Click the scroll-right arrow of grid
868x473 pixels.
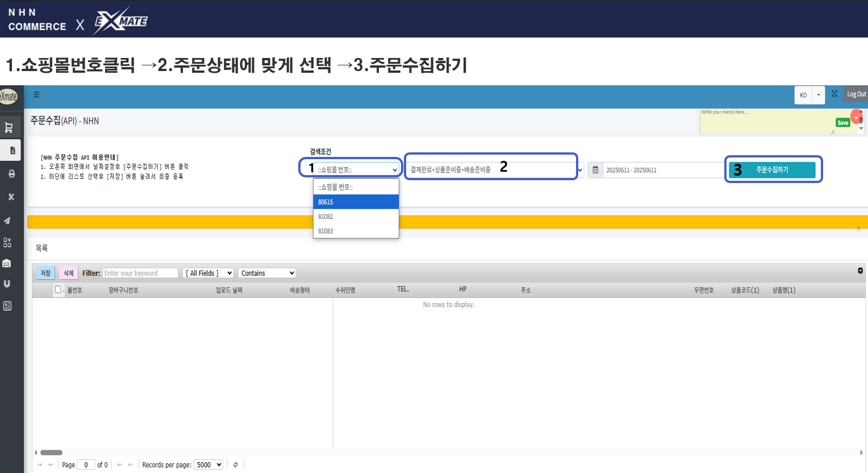coord(861,453)
